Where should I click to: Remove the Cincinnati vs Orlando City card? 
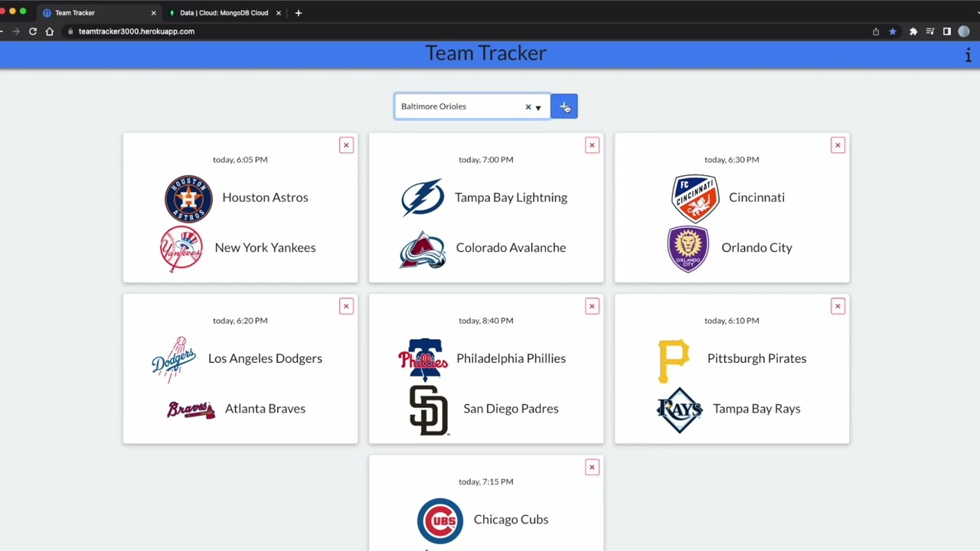(838, 145)
